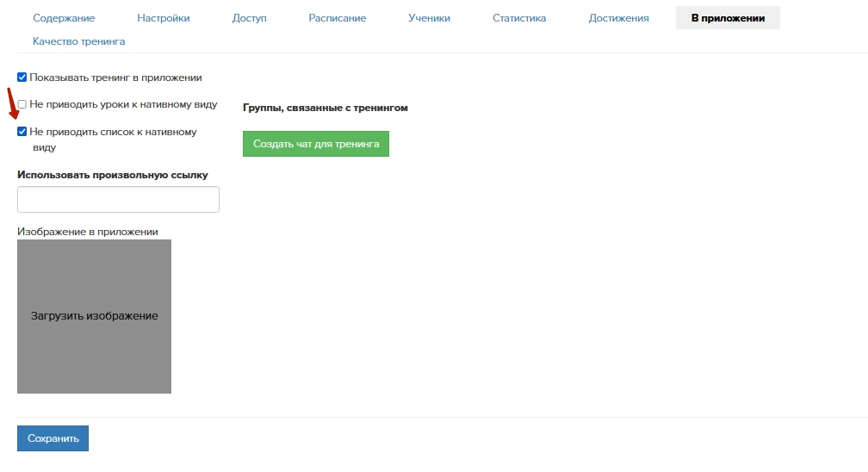Select the Ученики tab
Viewport: 868px width, 472px height.
click(429, 18)
